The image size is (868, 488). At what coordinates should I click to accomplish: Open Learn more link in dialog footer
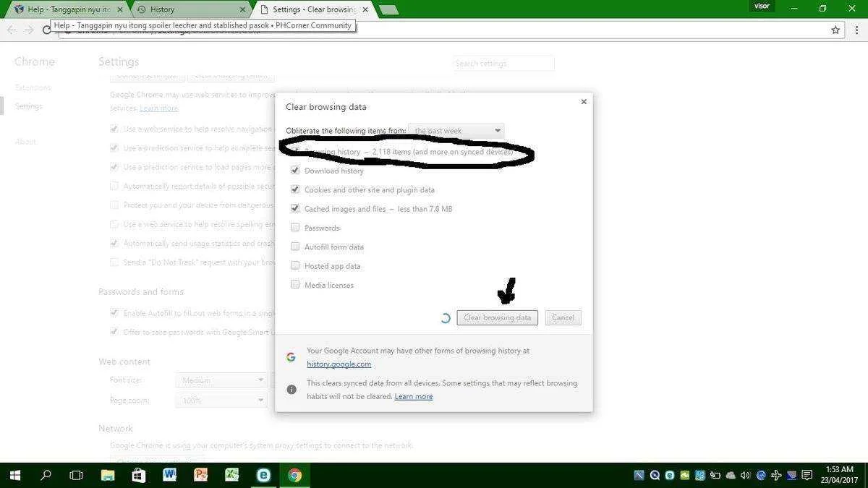[x=414, y=397]
